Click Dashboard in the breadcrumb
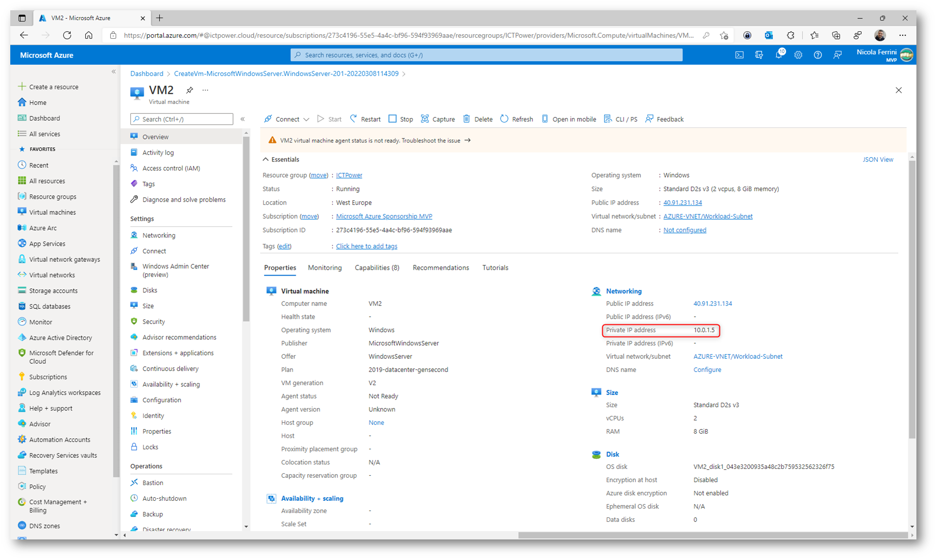Image resolution: width=937 pixels, height=560 pixels. tap(146, 73)
